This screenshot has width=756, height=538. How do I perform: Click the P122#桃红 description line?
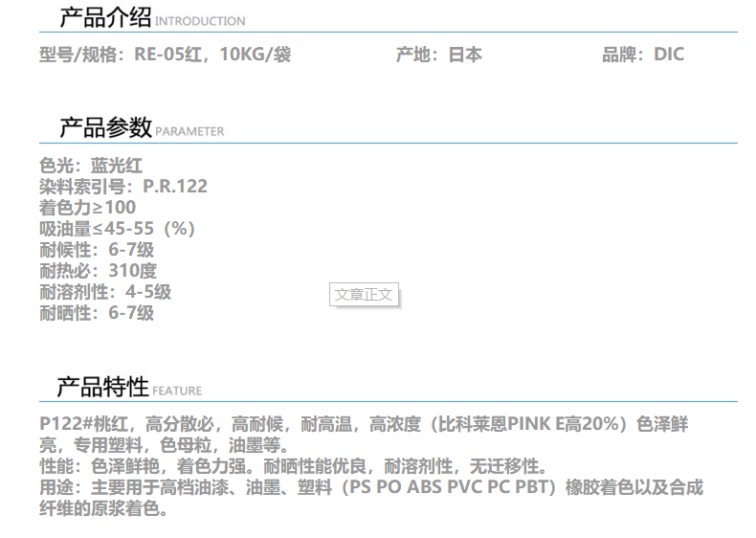(x=364, y=424)
